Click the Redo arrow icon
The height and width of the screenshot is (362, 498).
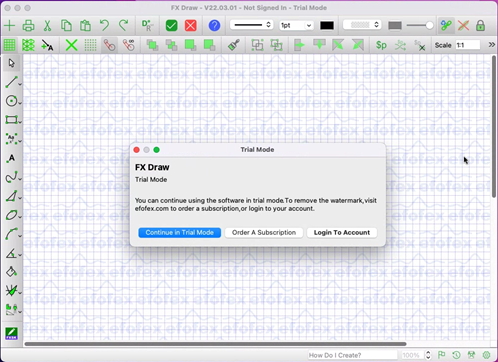coord(124,26)
